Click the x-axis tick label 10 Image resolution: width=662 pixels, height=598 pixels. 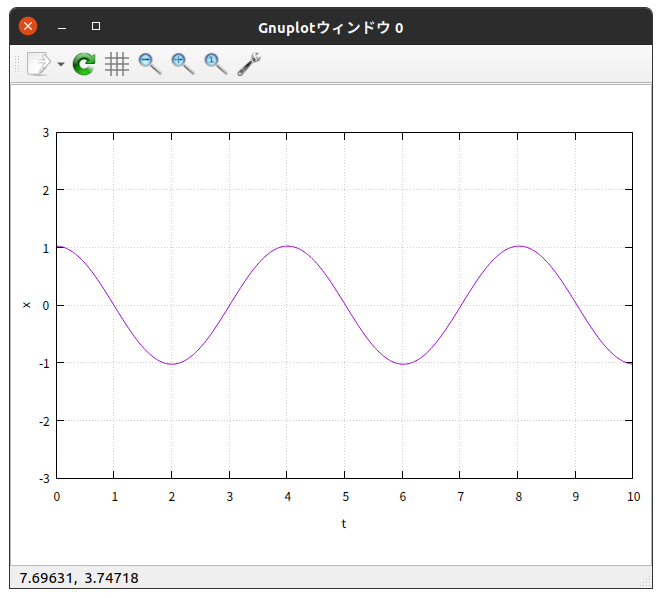[x=633, y=497]
